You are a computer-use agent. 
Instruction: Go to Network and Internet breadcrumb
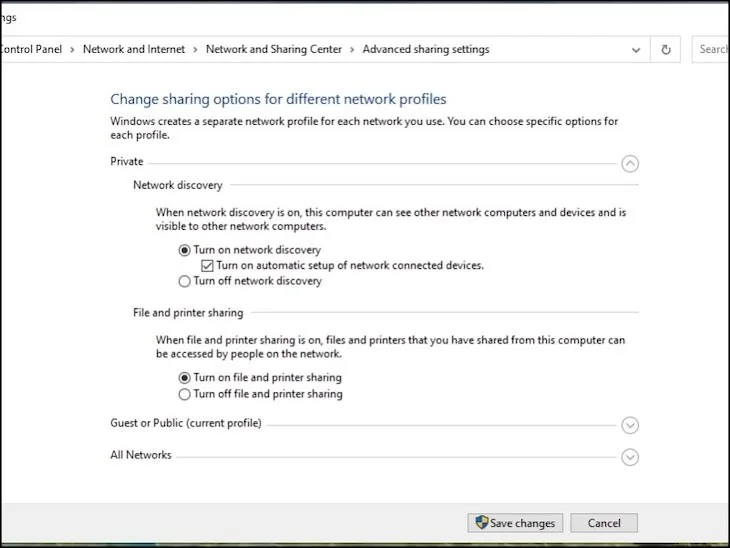click(x=134, y=49)
